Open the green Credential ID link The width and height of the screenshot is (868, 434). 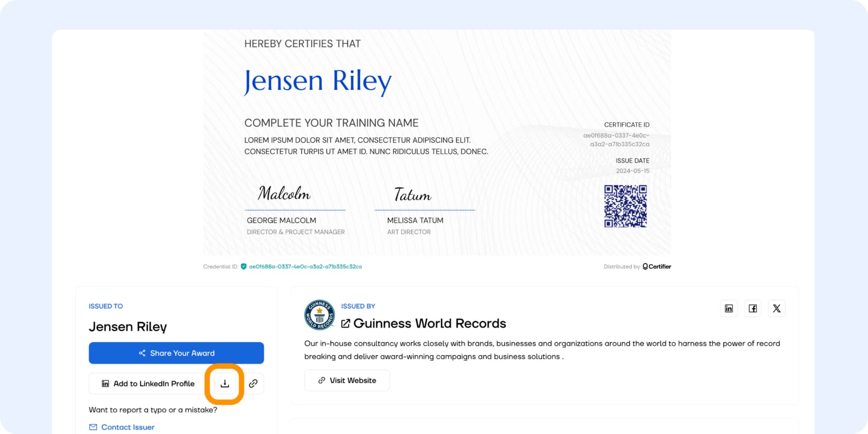click(305, 267)
